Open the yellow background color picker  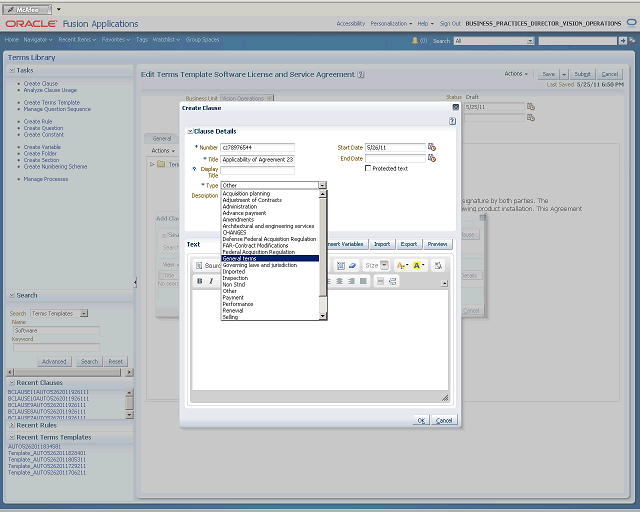[x=418, y=265]
